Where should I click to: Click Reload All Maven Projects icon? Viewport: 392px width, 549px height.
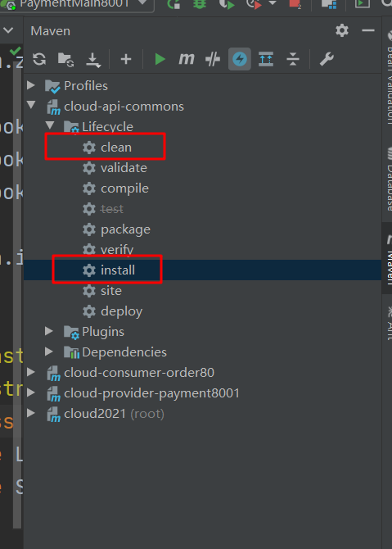pyautogui.click(x=39, y=59)
